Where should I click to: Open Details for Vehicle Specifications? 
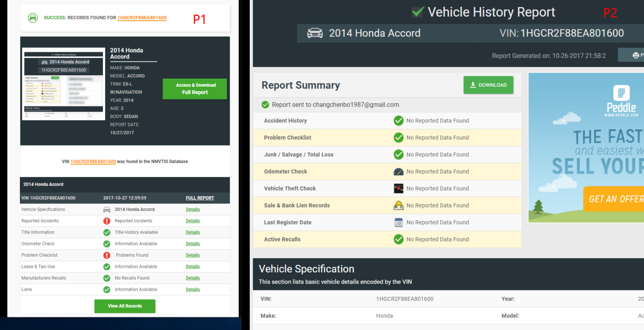click(x=193, y=209)
